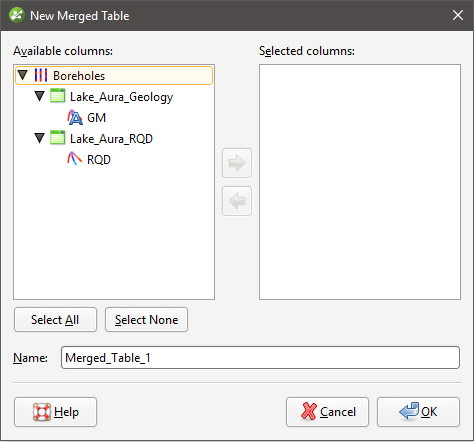This screenshot has height=442, width=474.
Task: Collapse the Lake_Aura_Geology node
Action: 40,96
